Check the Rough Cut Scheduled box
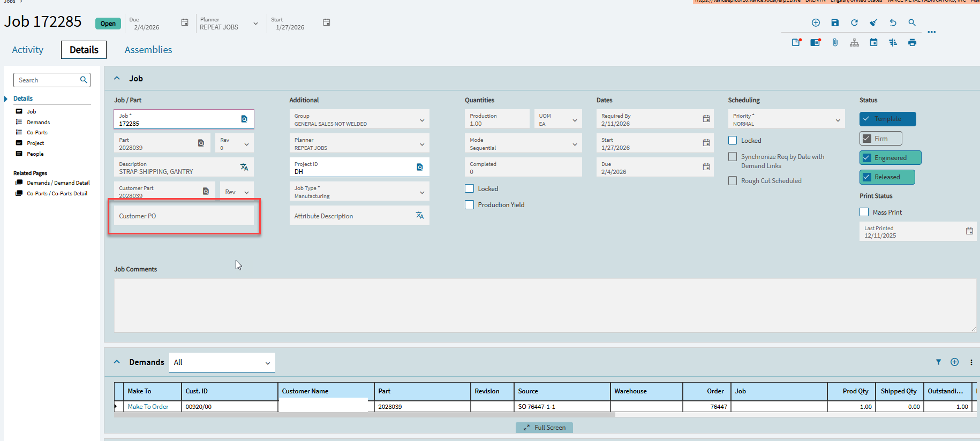Viewport: 980px width, 441px height. click(733, 181)
